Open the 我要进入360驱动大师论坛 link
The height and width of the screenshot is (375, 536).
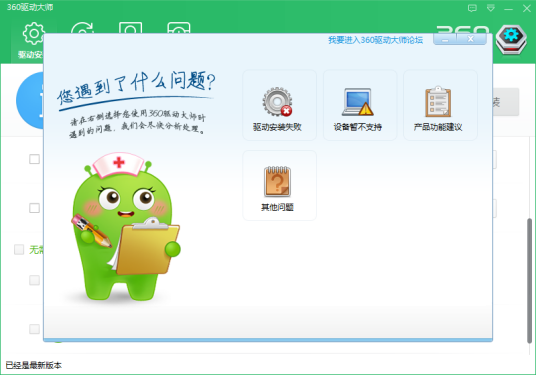pyautogui.click(x=375, y=40)
